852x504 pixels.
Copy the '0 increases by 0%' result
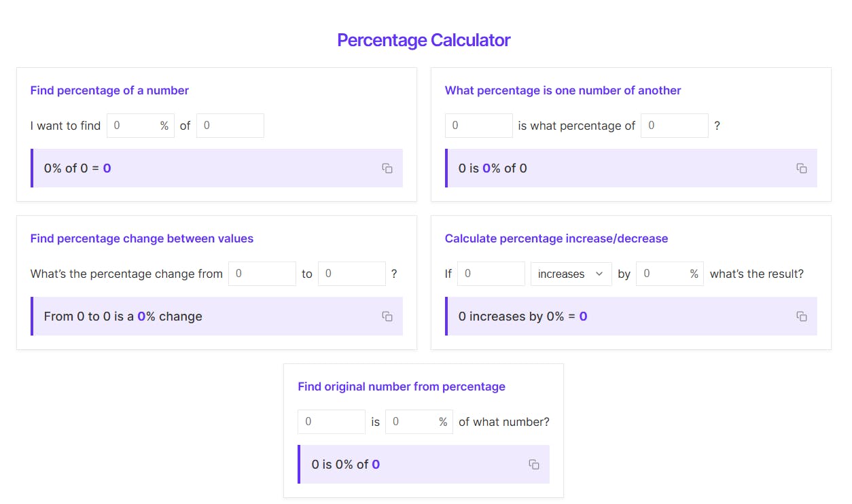click(802, 317)
